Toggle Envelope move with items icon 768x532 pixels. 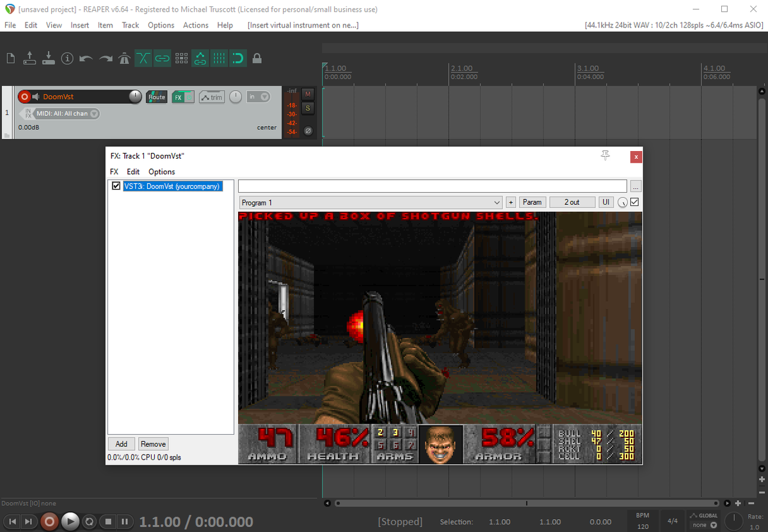click(x=200, y=59)
